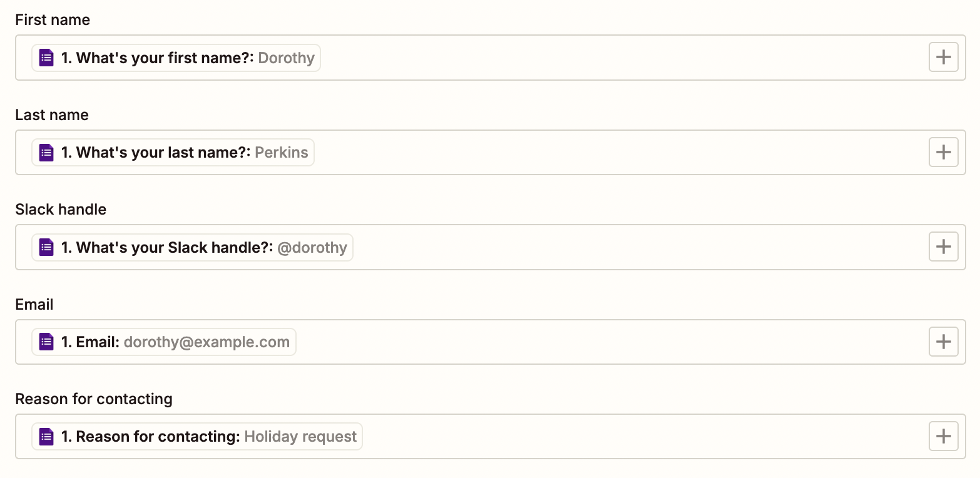Click plus icon in Reason for contacting field
The image size is (980, 478).
(x=943, y=436)
